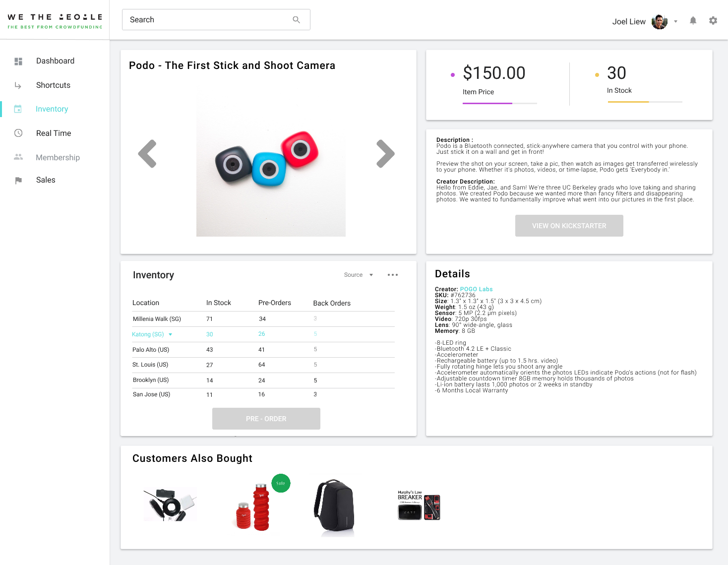Expand the Katong (SG) location dropdown
The width and height of the screenshot is (728, 565).
tap(170, 334)
